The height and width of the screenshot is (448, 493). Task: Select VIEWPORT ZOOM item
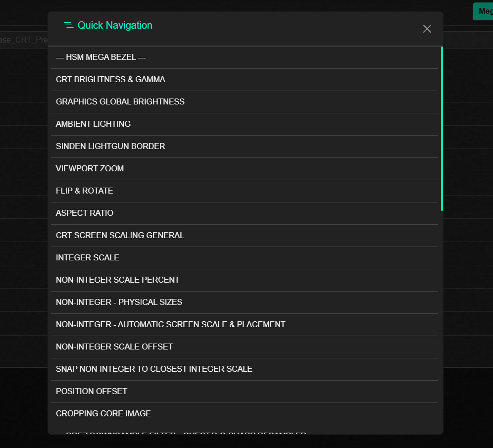[90, 169]
